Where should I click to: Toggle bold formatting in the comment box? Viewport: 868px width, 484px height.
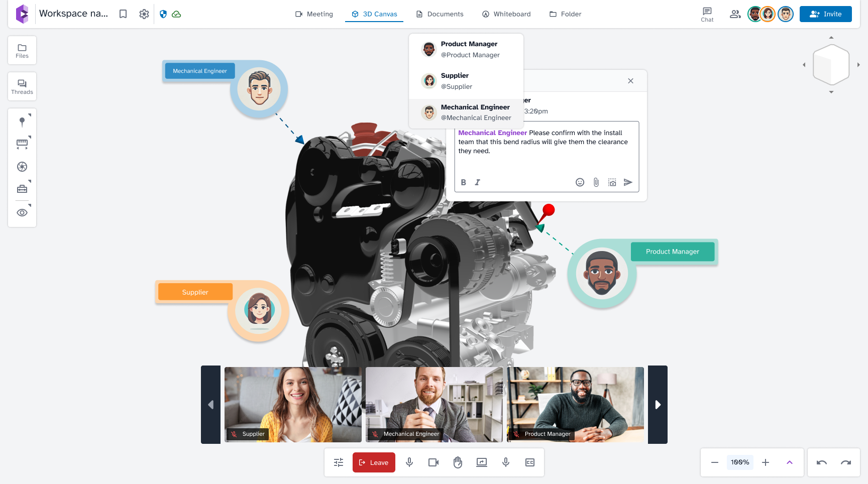[x=463, y=182]
